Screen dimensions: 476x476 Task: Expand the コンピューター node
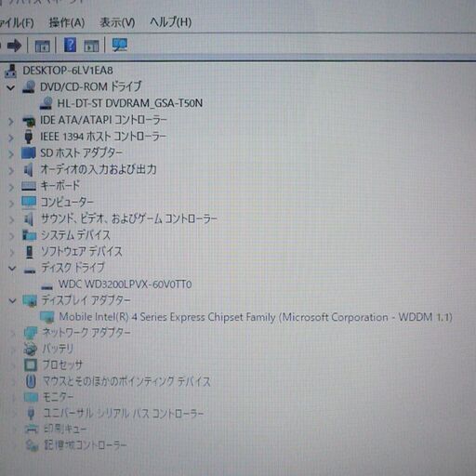coord(11,204)
